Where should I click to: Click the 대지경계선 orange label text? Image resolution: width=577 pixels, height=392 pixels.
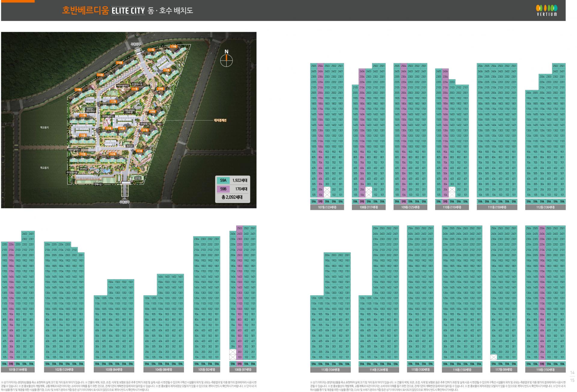[x=220, y=120]
